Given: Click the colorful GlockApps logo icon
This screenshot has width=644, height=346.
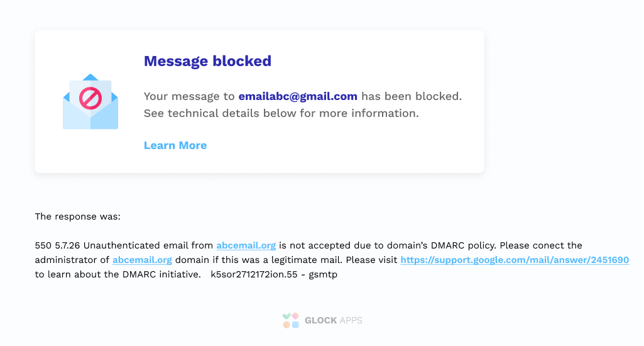Looking at the screenshot, I should tap(290, 320).
